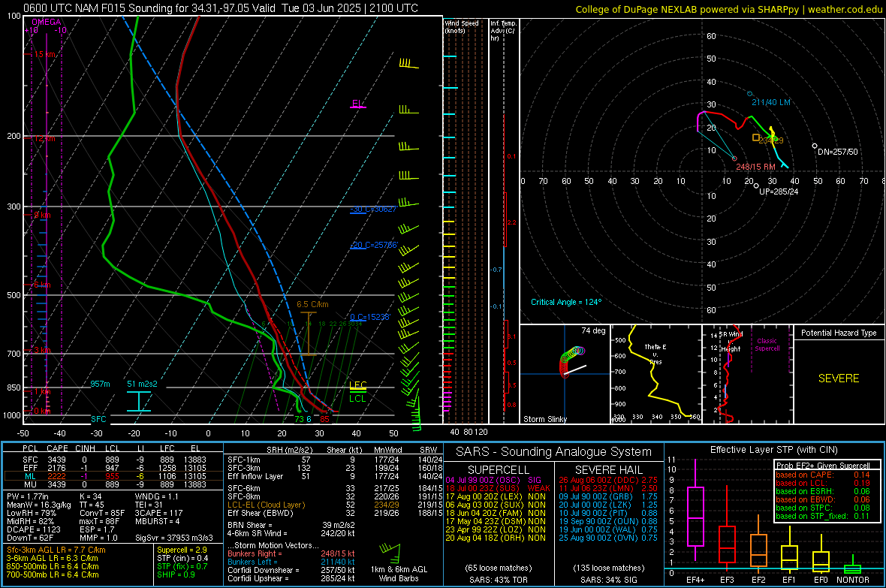Click the PW = 1.77in value
The image size is (886, 588).
[28, 496]
